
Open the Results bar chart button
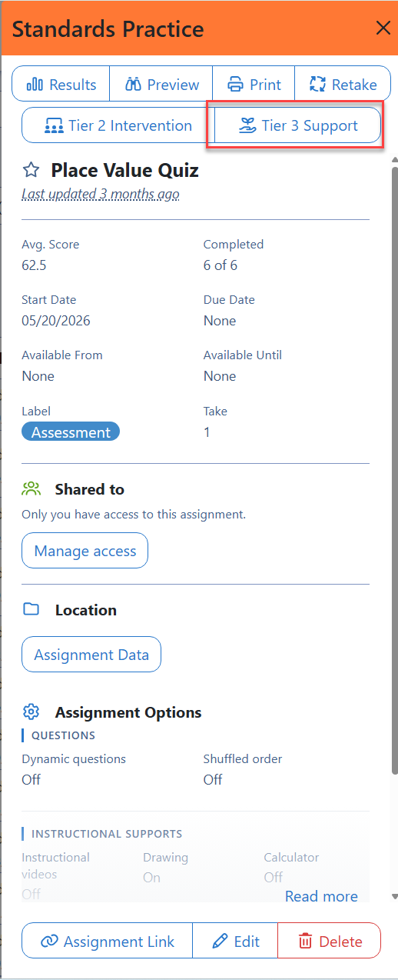pos(61,85)
